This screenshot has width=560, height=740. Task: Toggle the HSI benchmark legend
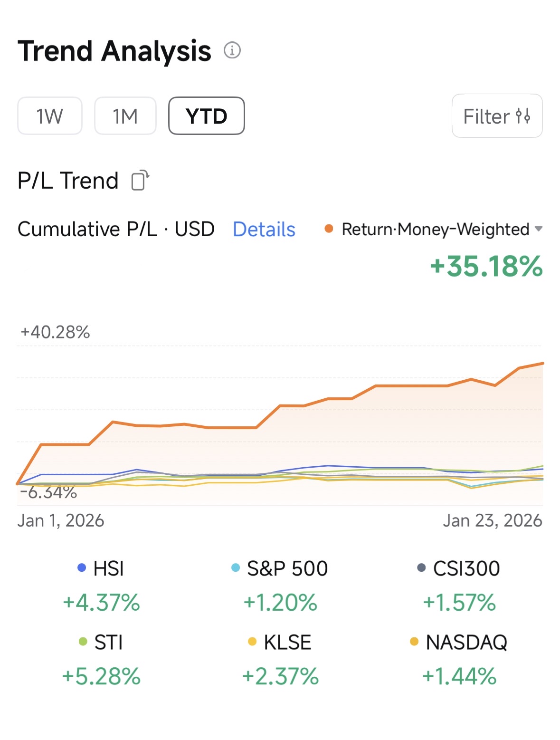[x=101, y=568]
